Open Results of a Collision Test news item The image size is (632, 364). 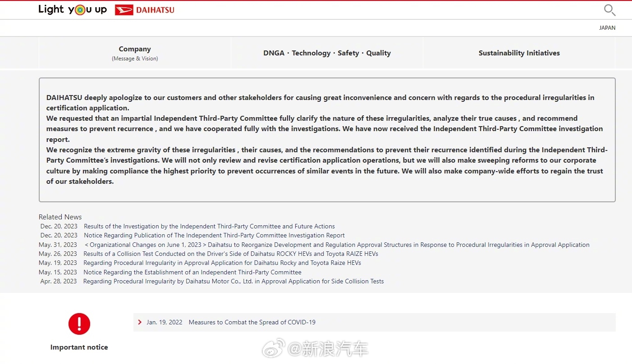pyautogui.click(x=231, y=254)
